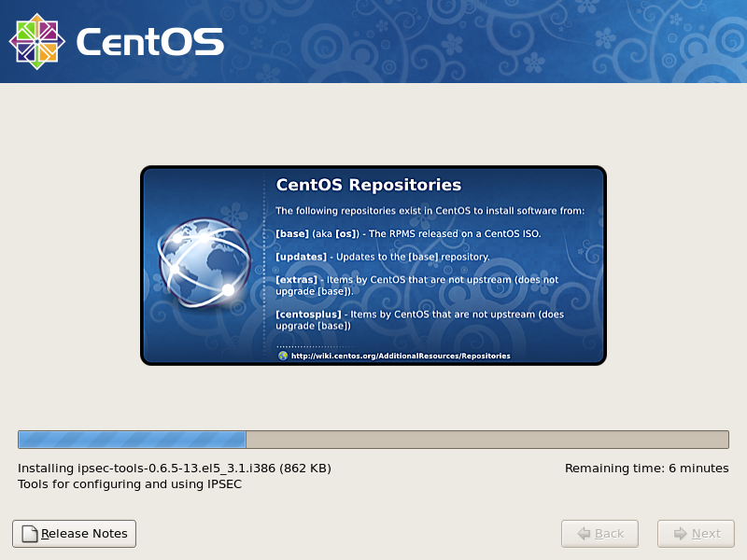Click the "Remaining time: 6 minutes" text
The height and width of the screenshot is (560, 747).
coord(646,469)
